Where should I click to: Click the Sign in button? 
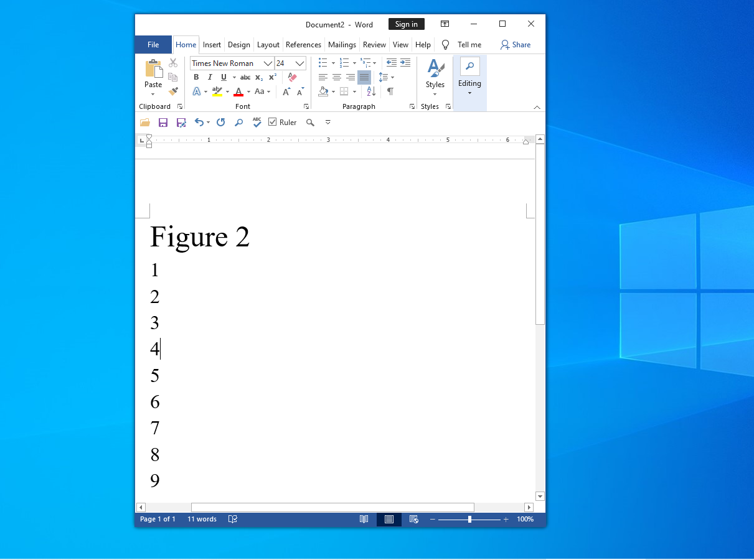(x=407, y=24)
